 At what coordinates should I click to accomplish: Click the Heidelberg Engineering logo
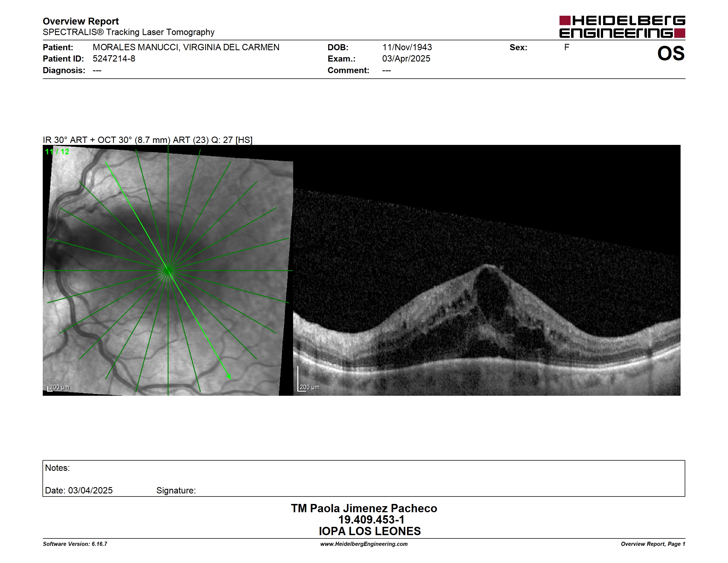tap(622, 27)
